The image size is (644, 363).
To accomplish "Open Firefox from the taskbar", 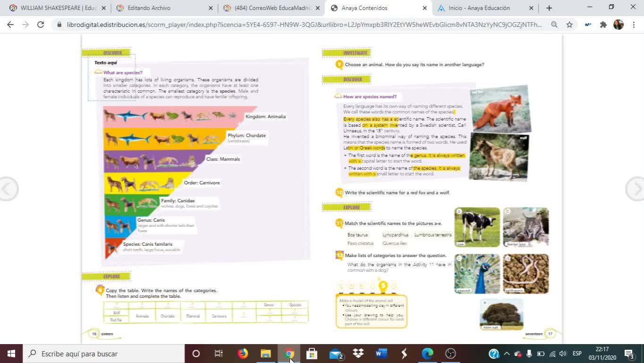I will (x=243, y=354).
